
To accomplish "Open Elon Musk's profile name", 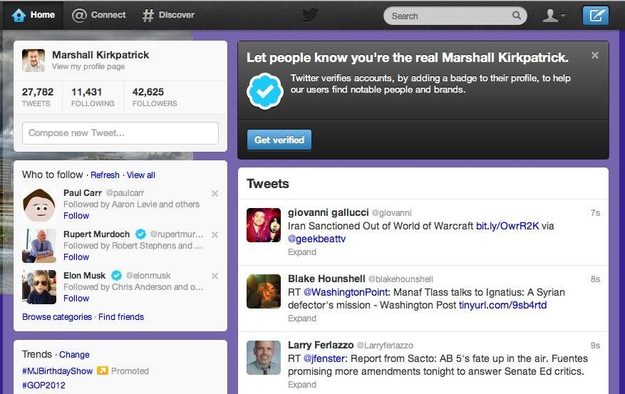I will pos(85,276).
